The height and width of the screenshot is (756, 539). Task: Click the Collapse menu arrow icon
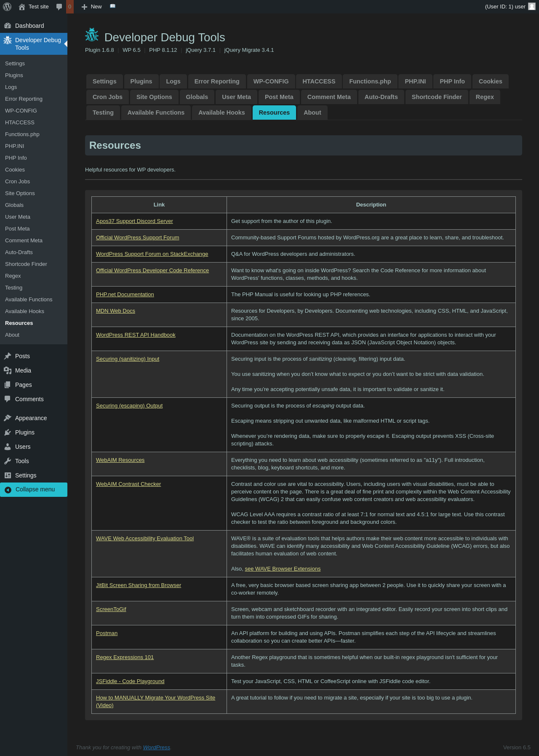click(x=8, y=490)
